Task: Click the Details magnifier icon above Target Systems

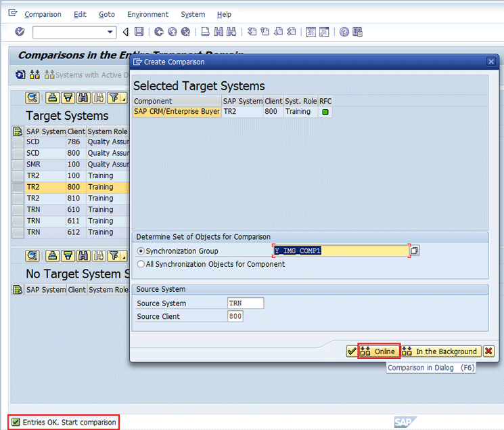Action: (x=32, y=98)
